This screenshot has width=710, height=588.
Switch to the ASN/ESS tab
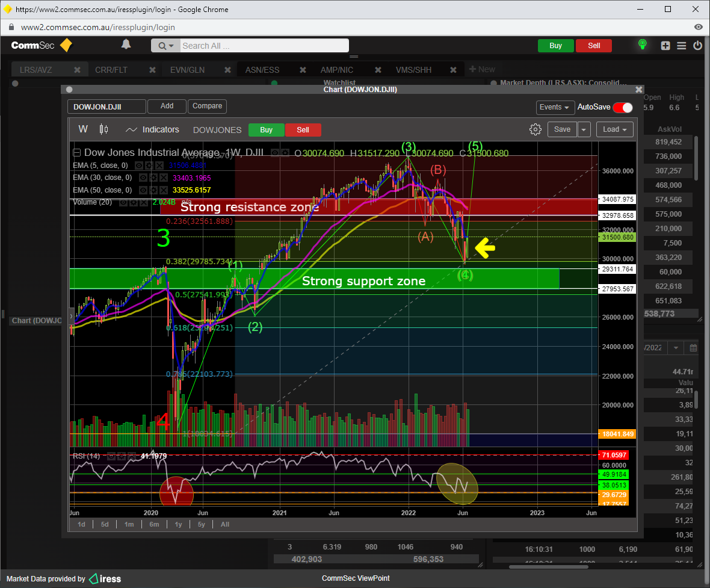(262, 70)
